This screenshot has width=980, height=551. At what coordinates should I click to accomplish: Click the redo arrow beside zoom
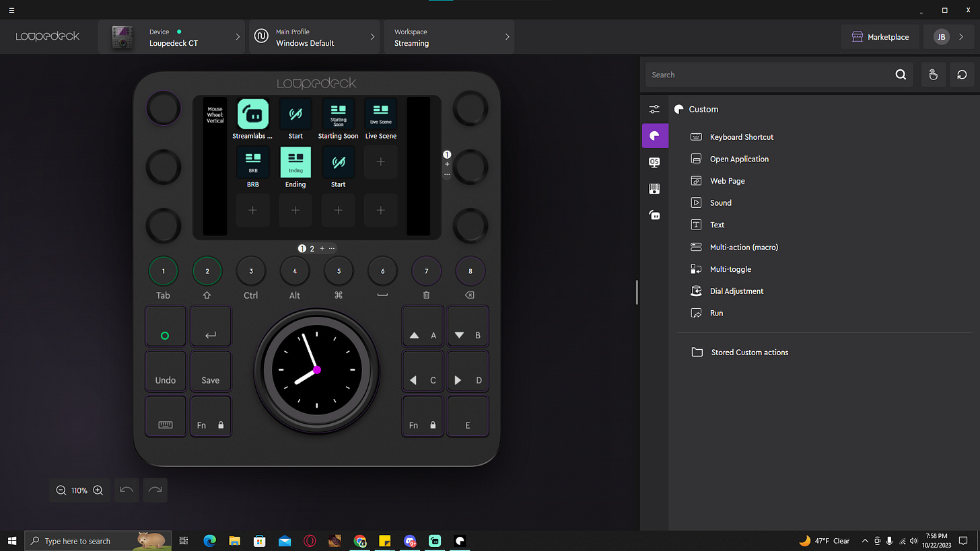[155, 490]
